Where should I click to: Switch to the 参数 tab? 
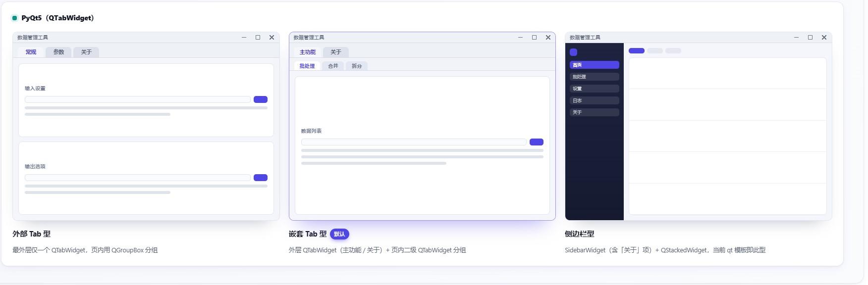click(x=58, y=52)
